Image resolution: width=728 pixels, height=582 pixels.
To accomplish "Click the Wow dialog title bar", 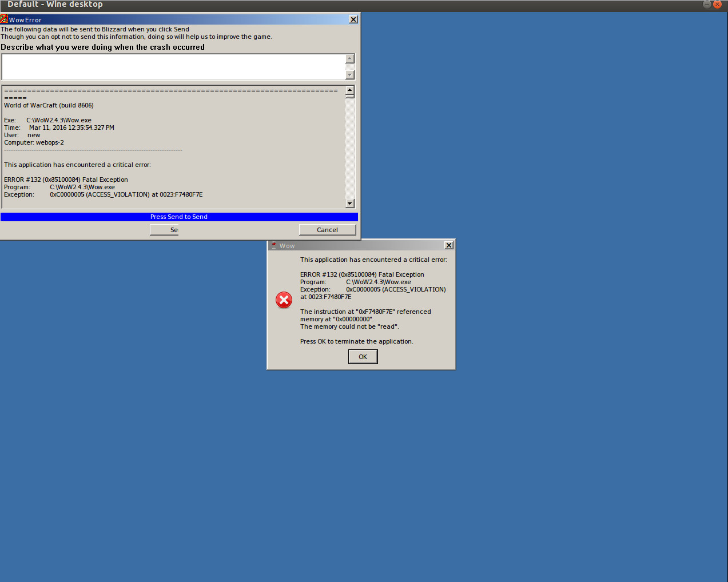I will coord(360,245).
